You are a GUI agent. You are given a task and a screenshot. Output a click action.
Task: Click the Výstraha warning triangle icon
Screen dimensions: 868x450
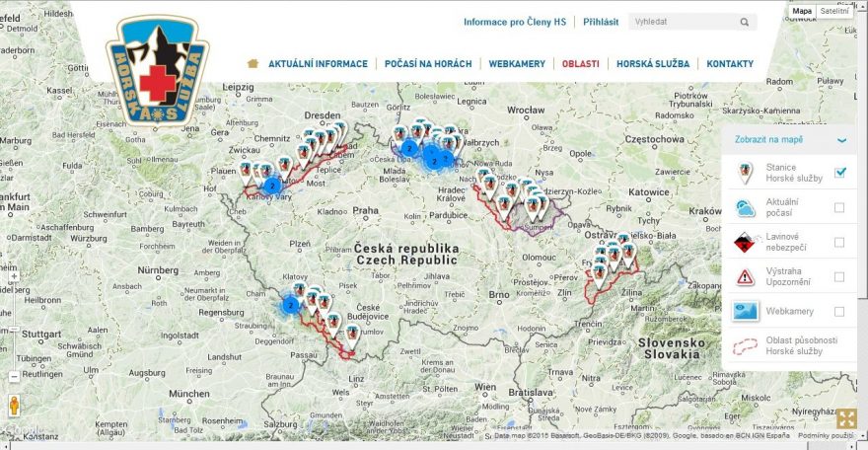(745, 277)
